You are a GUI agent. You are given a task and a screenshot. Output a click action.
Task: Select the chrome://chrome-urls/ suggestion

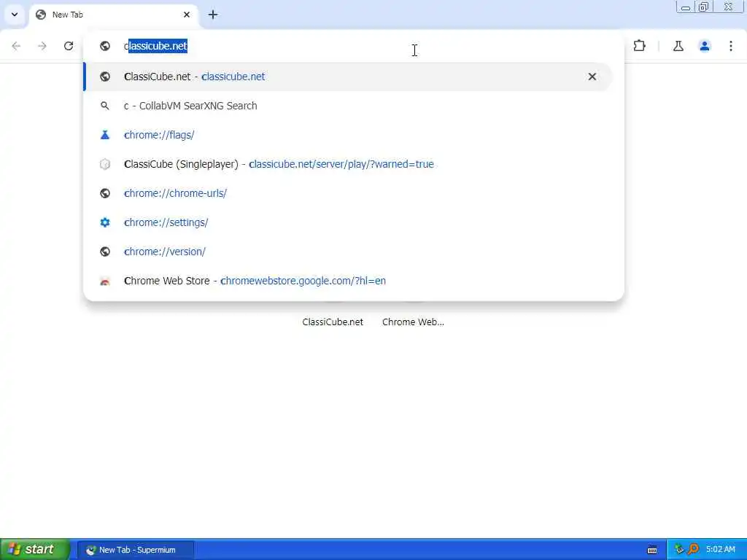[348, 193]
